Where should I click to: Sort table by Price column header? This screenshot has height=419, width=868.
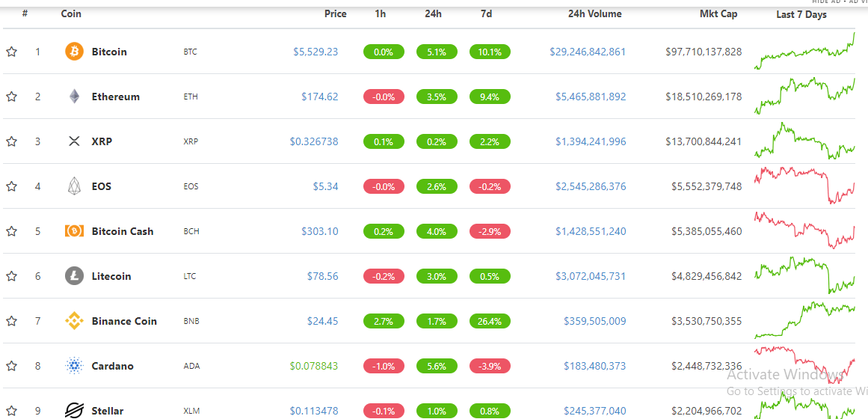tap(336, 14)
